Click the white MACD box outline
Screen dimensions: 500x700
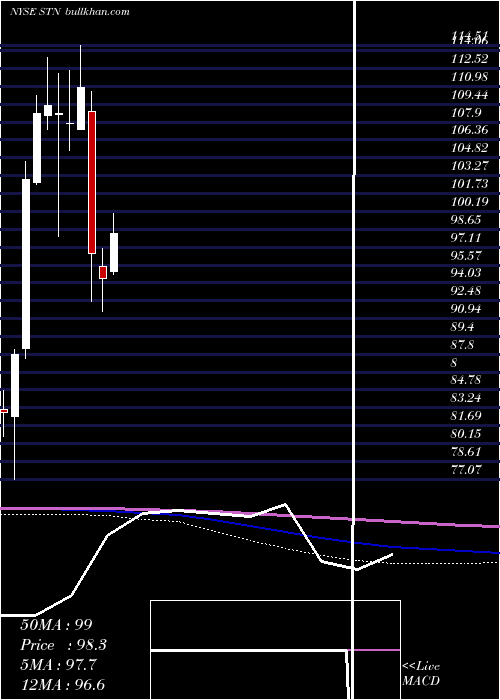click(275, 650)
